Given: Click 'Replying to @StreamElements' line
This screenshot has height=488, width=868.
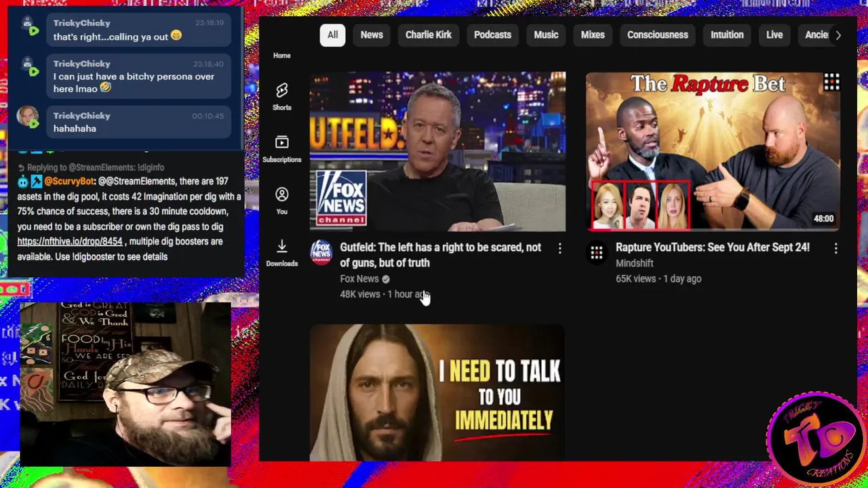Looking at the screenshot, I should coord(91,167).
